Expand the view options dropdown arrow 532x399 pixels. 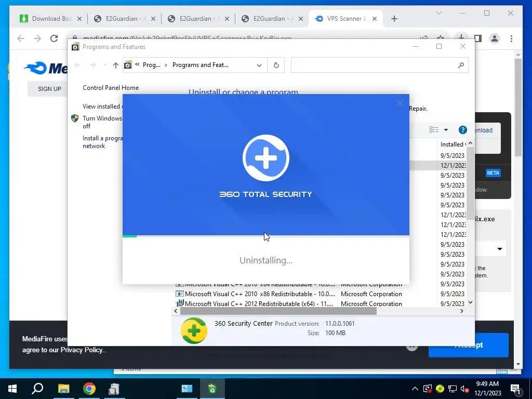[x=446, y=129]
